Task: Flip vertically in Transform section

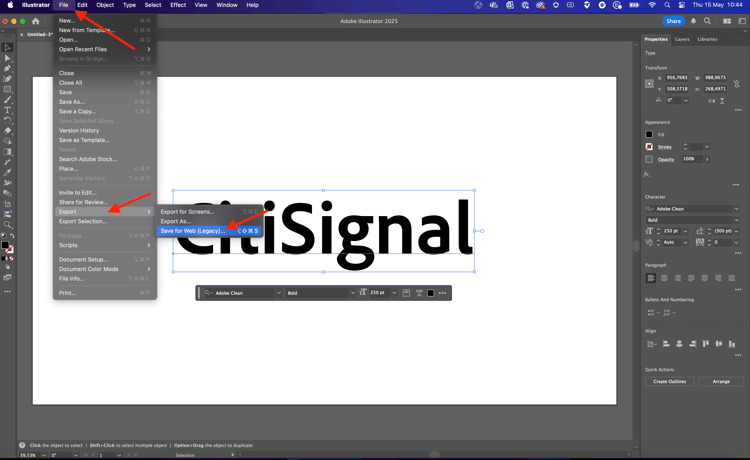Action: pos(722,101)
